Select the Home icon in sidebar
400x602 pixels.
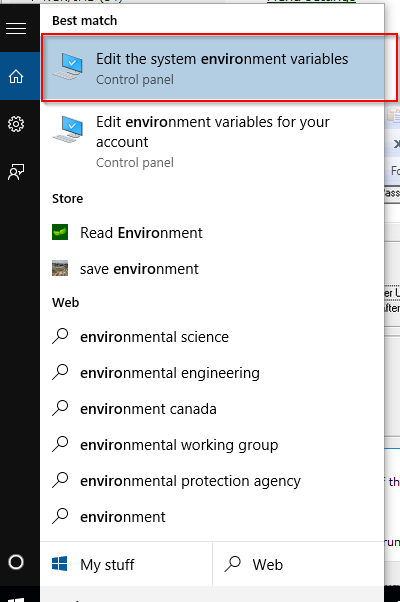click(x=16, y=76)
